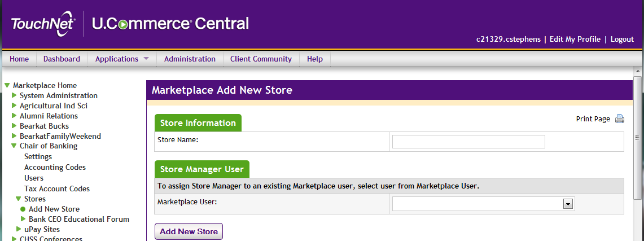Click the vertical scrollbar thumb
Screen dimensions: 644x241
point(637,138)
